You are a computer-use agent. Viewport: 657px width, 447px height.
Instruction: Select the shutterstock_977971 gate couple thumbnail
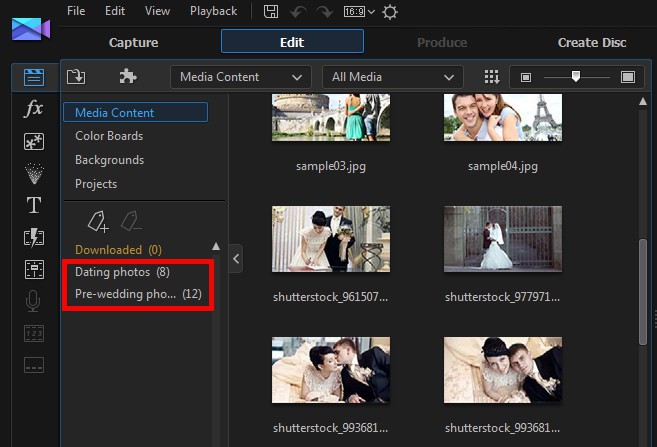[x=503, y=239]
